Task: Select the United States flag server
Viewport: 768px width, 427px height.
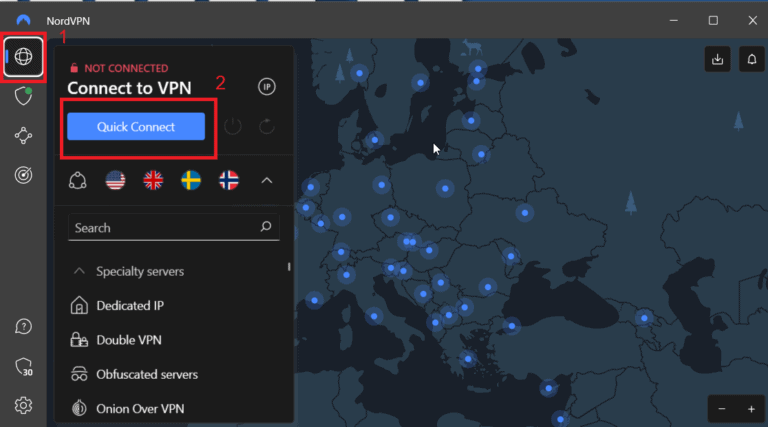Action: coord(115,180)
